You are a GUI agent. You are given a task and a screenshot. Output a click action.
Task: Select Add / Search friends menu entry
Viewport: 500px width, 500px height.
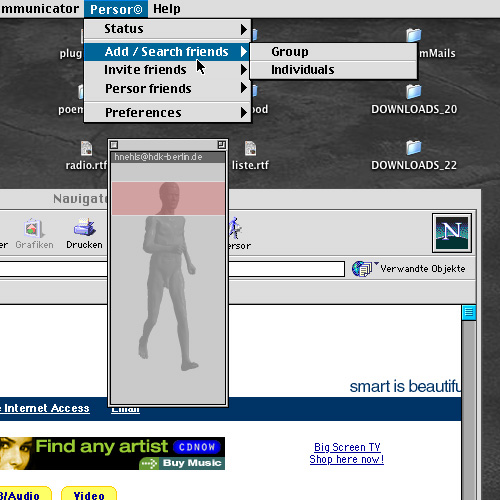[167, 52]
